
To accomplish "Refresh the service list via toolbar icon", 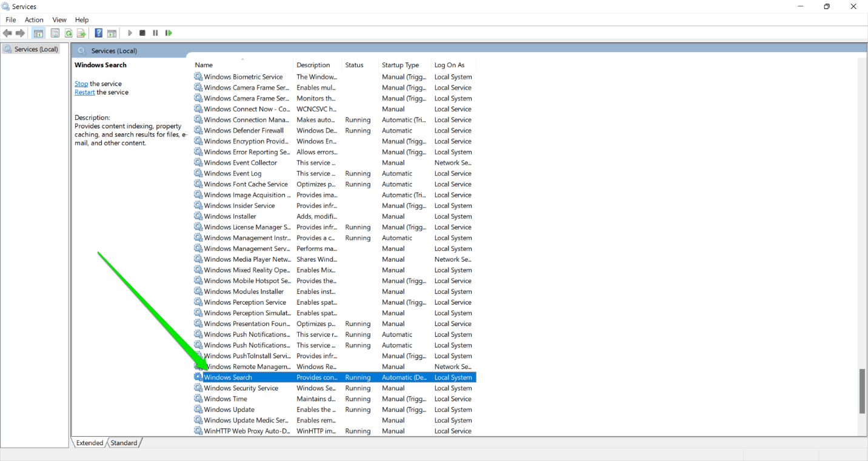I will (x=68, y=33).
